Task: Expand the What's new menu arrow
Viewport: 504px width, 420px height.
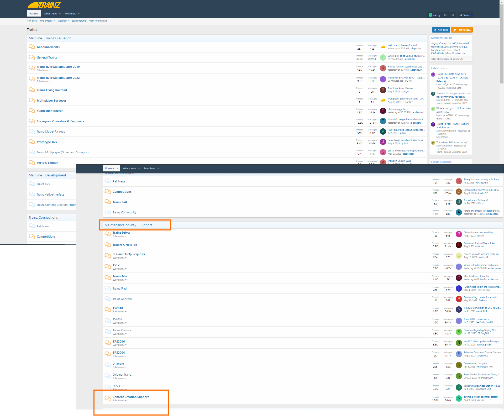Action: 60,14
